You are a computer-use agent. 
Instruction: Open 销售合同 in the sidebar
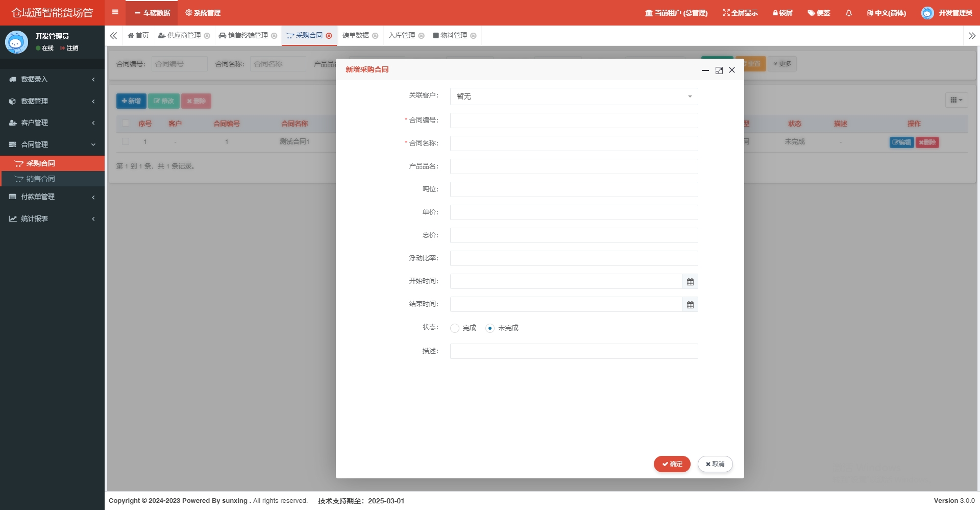pyautogui.click(x=41, y=179)
